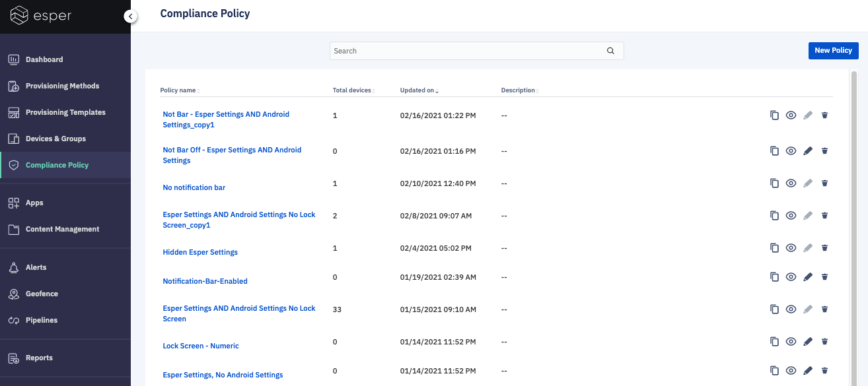Duplicate the Not Bar - Esper Settings_copy1 policy

point(774,115)
